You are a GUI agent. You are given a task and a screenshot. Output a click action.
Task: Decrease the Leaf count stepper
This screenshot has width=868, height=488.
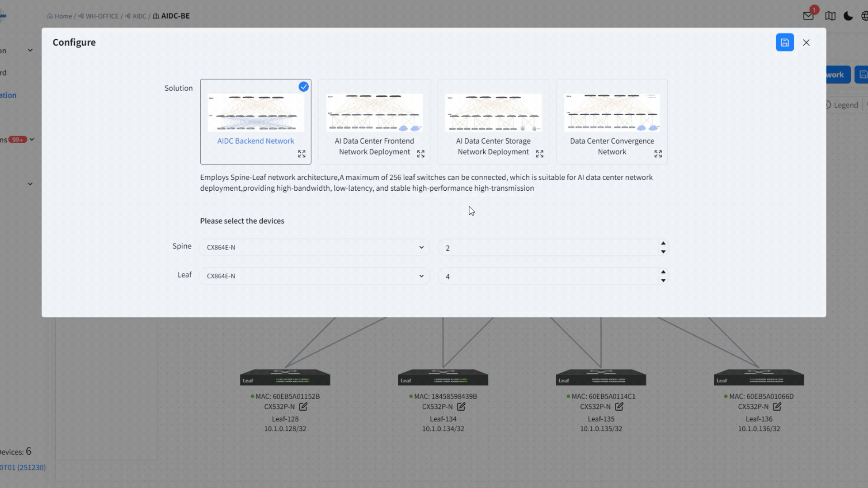click(663, 281)
